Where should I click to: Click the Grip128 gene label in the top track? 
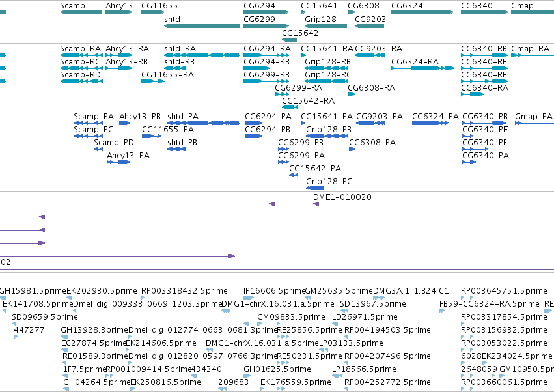pos(320,19)
